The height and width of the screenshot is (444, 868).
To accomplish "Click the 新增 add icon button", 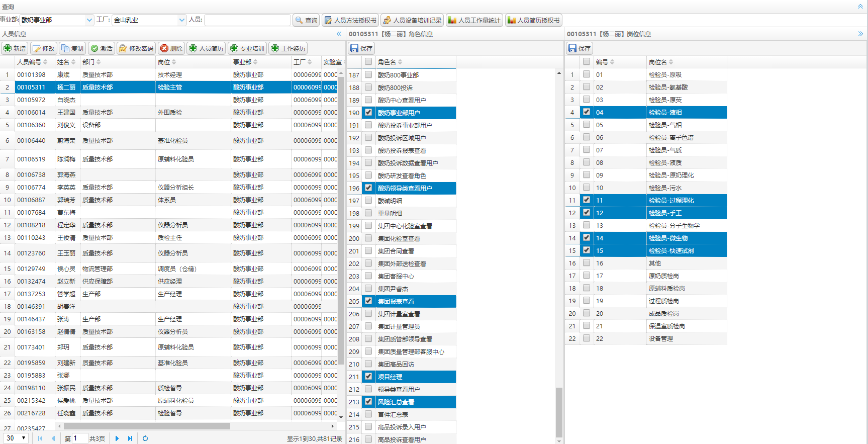I will coord(15,48).
